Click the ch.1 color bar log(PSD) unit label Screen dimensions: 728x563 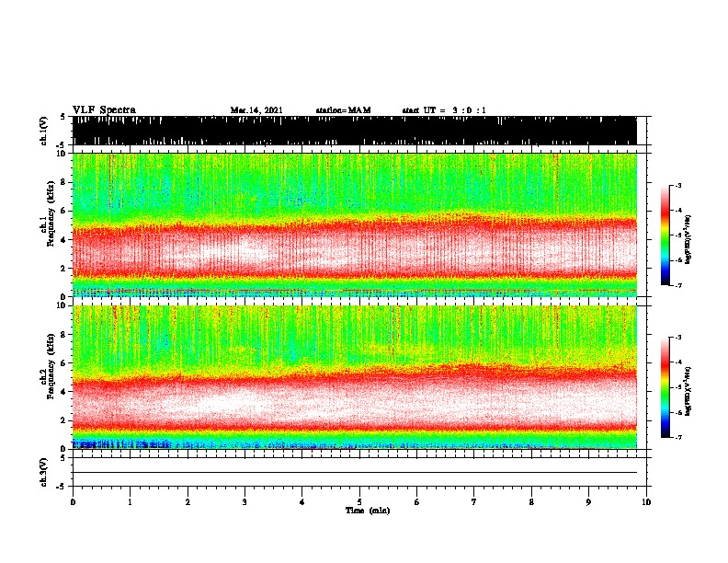pos(688,239)
